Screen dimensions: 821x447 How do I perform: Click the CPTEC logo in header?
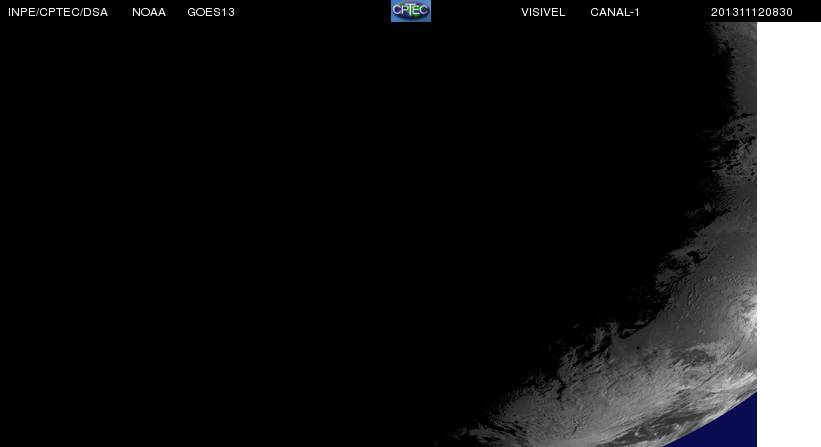pyautogui.click(x=410, y=10)
